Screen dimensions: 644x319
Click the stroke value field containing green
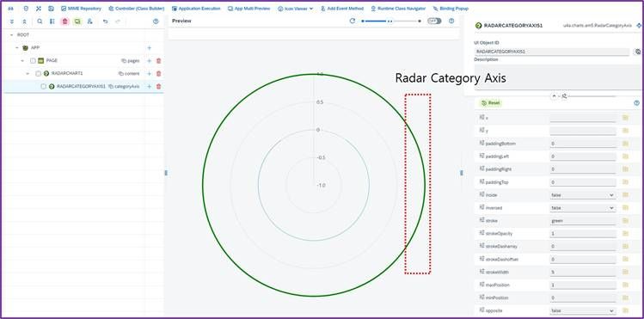click(582, 220)
